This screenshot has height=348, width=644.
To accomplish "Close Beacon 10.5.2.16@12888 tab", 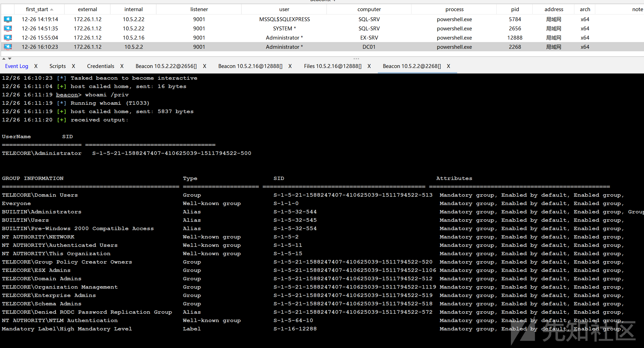I will click(x=290, y=66).
